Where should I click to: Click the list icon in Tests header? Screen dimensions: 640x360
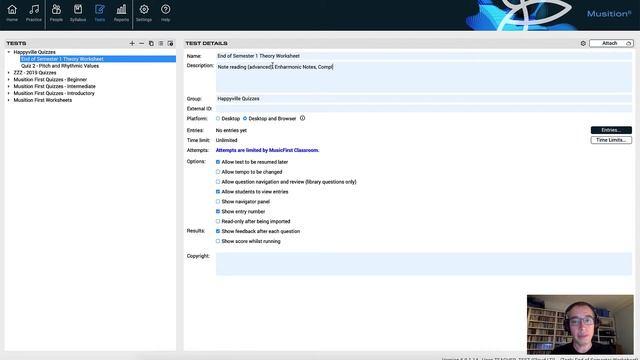click(x=161, y=43)
